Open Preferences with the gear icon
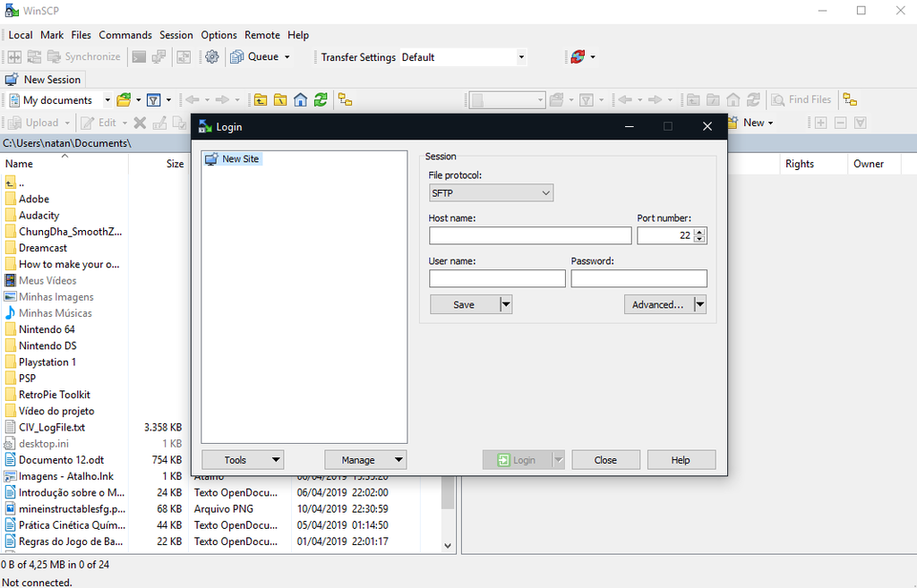 tap(211, 56)
